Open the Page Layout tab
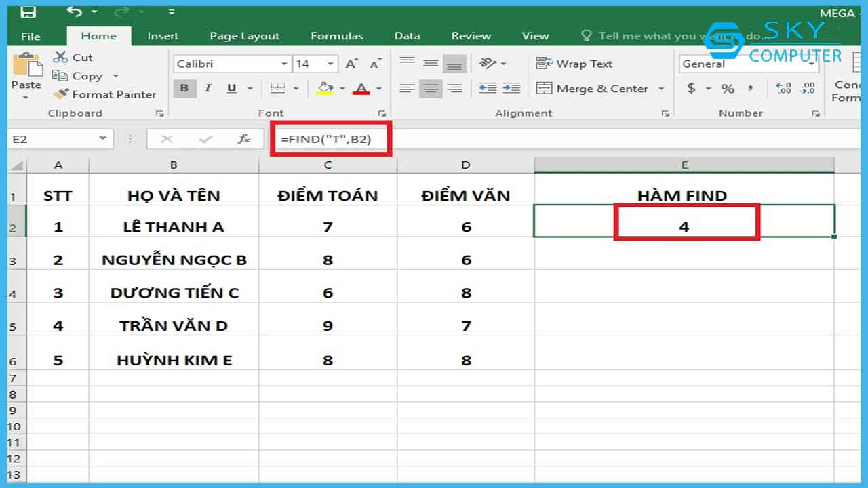 click(x=244, y=36)
